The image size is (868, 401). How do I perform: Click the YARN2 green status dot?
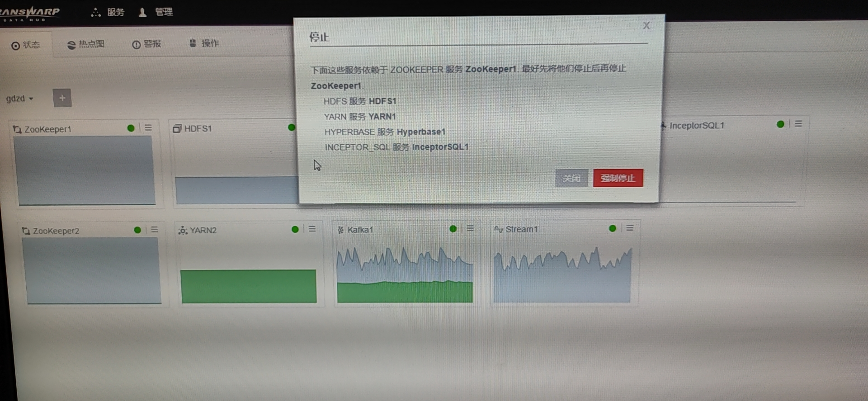click(295, 230)
